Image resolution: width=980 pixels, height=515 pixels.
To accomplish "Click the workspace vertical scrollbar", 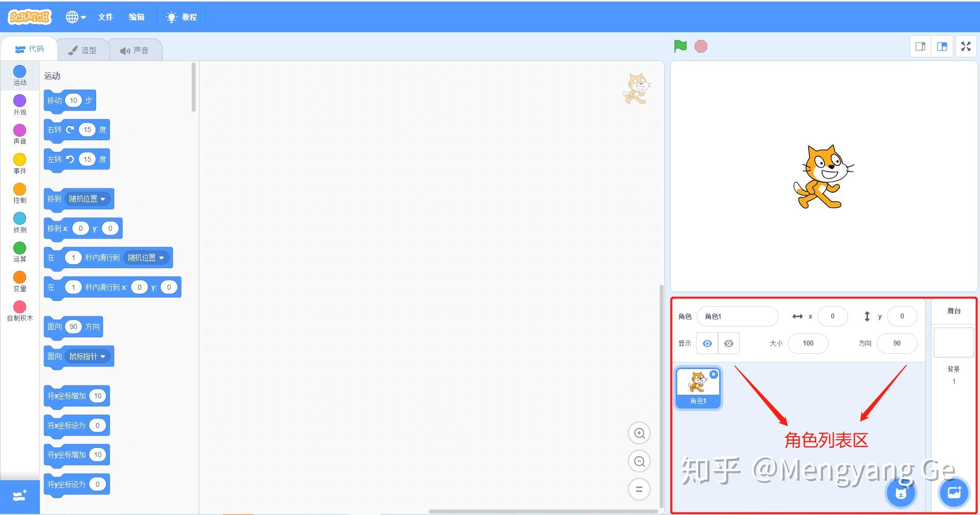I will point(661,396).
